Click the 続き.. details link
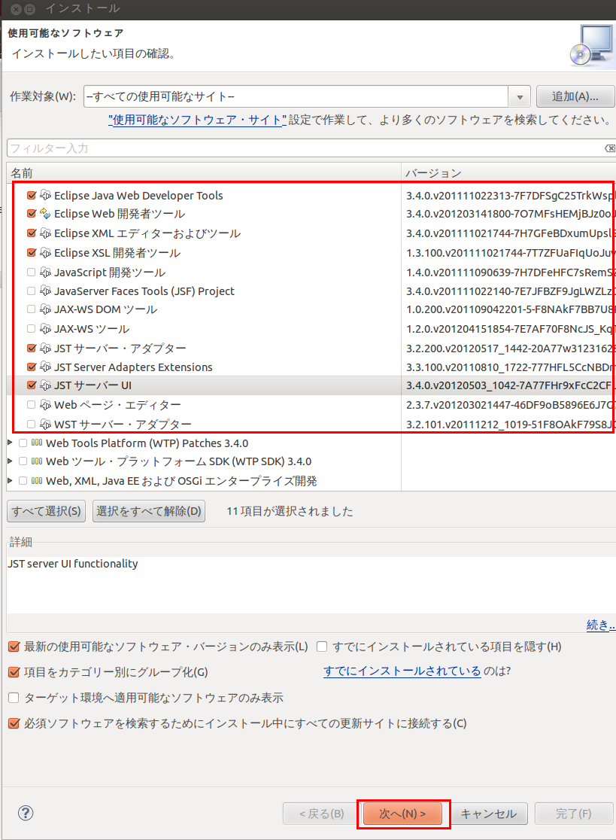This screenshot has width=616, height=840. [601, 625]
